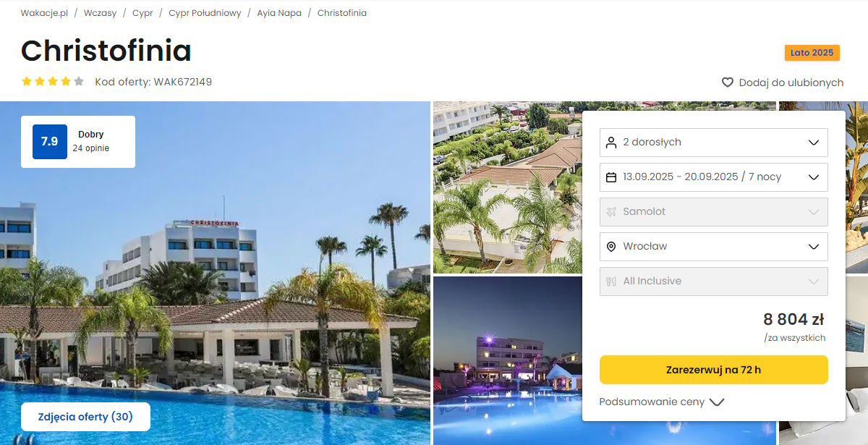The height and width of the screenshot is (445, 868).
Task: Expand the Wrocław departure dropdown
Action: pyautogui.click(x=714, y=247)
